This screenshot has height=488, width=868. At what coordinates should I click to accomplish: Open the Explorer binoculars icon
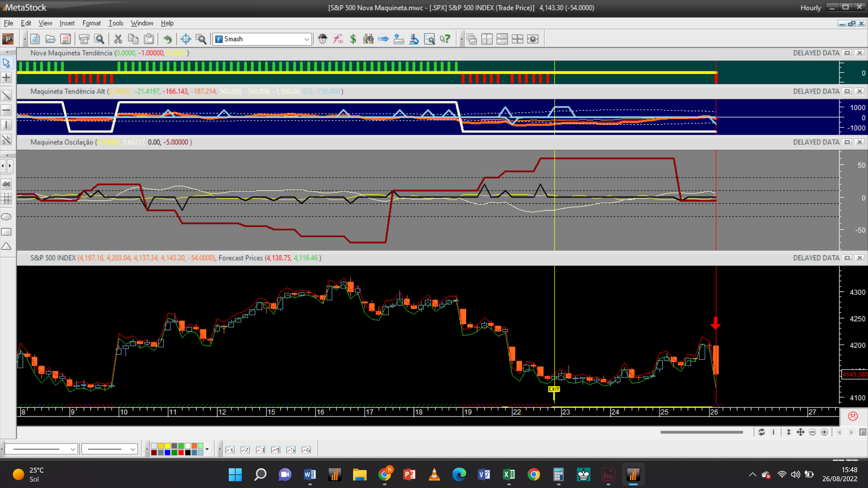coord(368,39)
